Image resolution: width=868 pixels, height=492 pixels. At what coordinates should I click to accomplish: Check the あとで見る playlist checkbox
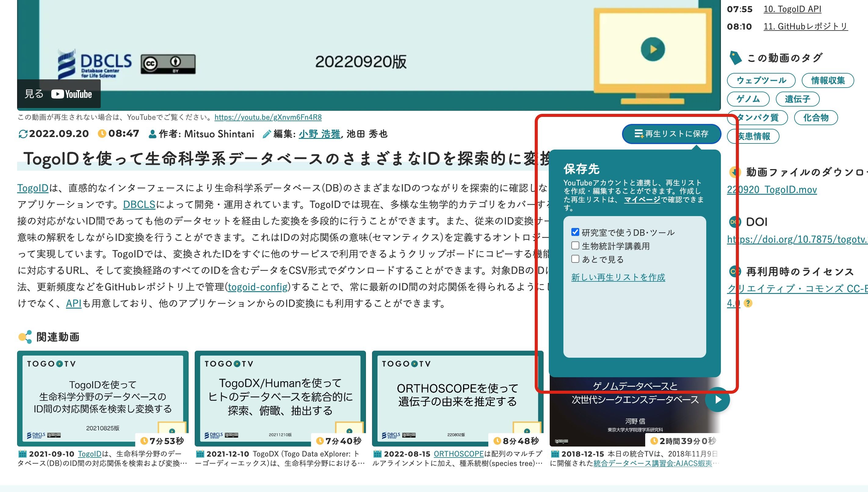(575, 259)
